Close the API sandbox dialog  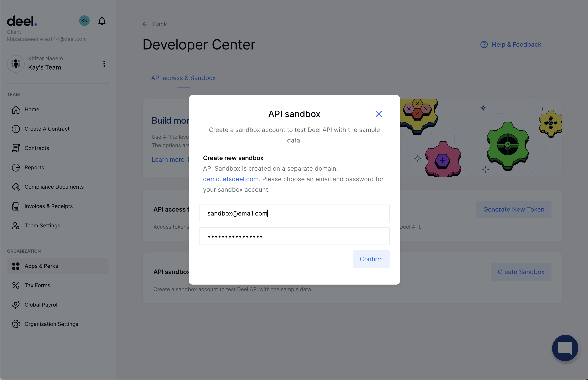pyautogui.click(x=379, y=114)
